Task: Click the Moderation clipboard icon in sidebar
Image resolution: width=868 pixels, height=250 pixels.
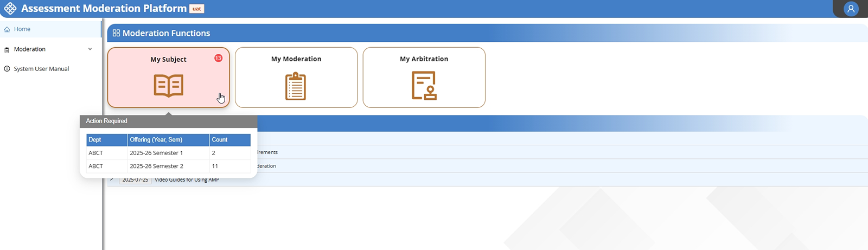Action: [x=7, y=49]
